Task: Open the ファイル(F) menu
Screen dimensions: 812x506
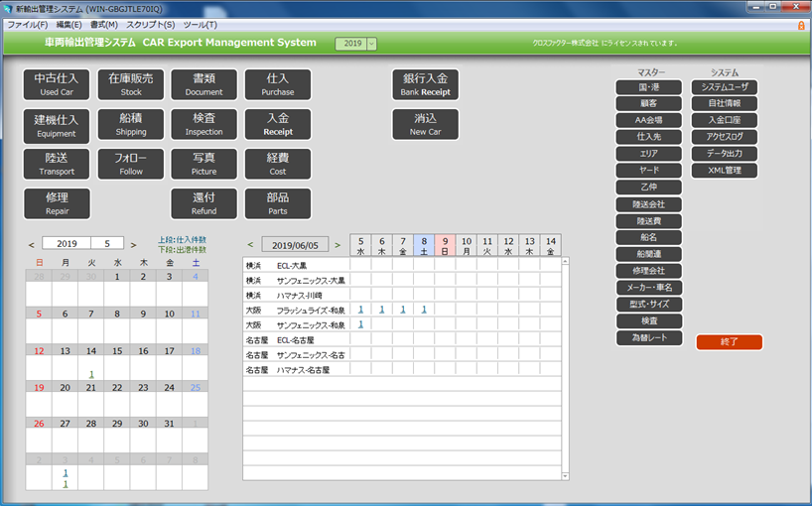Action: pyautogui.click(x=28, y=25)
